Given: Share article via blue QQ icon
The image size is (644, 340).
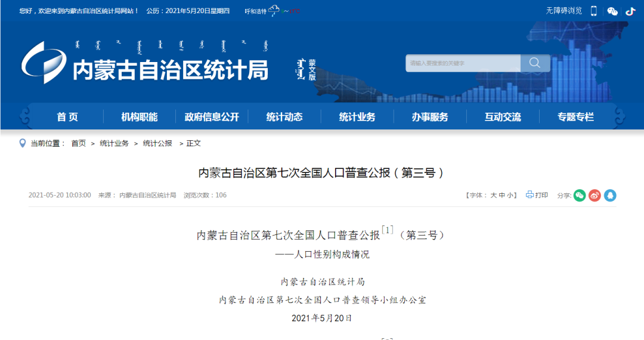Looking at the screenshot, I should [x=610, y=196].
